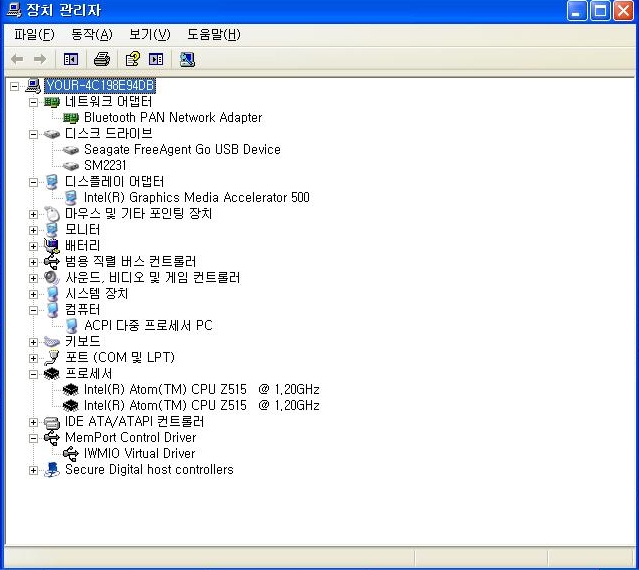Image resolution: width=639 pixels, height=570 pixels.
Task: Click the Back arrow toolbar icon
Action: coord(17,59)
